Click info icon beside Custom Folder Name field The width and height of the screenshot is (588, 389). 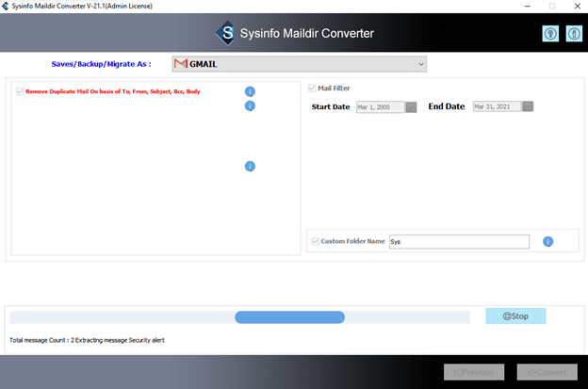tap(547, 241)
